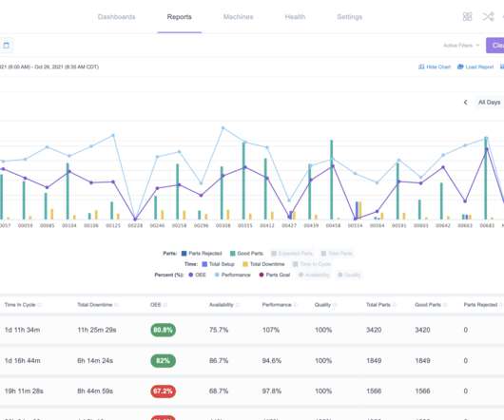
Task: Click the 80.8% green OEE badge
Action: (x=164, y=330)
